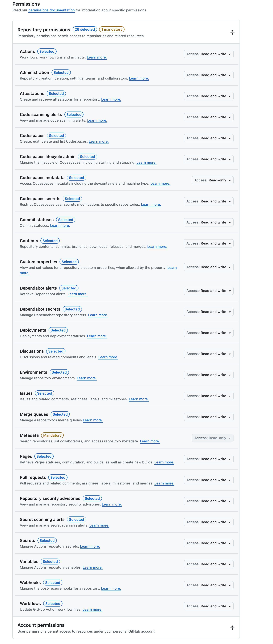The width and height of the screenshot is (273, 644).
Task: Open Contents access level dropdown
Action: point(208,243)
